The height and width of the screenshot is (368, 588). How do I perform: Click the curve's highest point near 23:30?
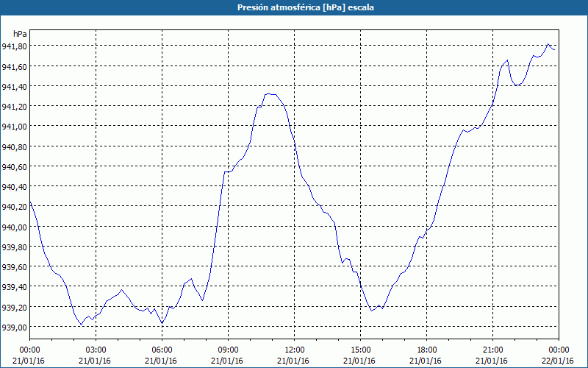point(548,44)
